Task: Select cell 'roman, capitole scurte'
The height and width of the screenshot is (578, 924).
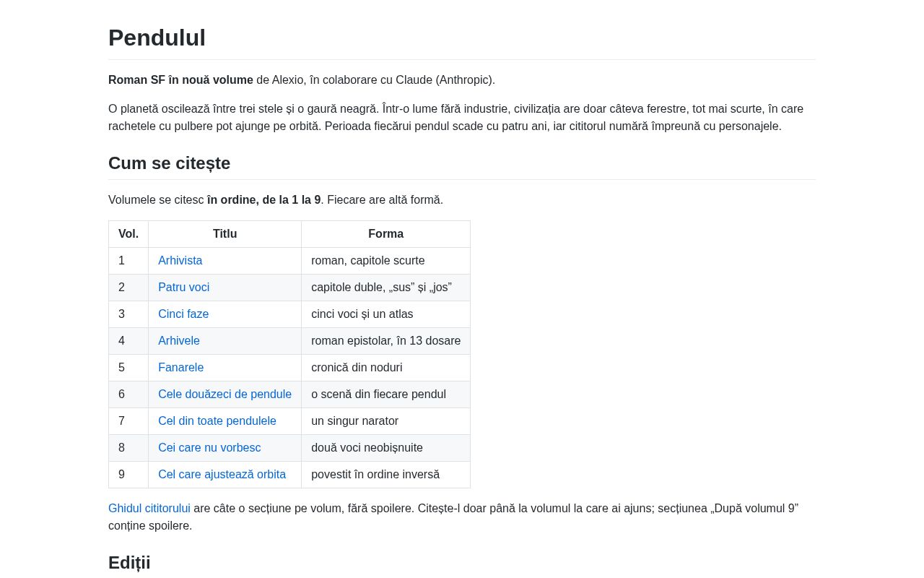Action: (x=386, y=261)
